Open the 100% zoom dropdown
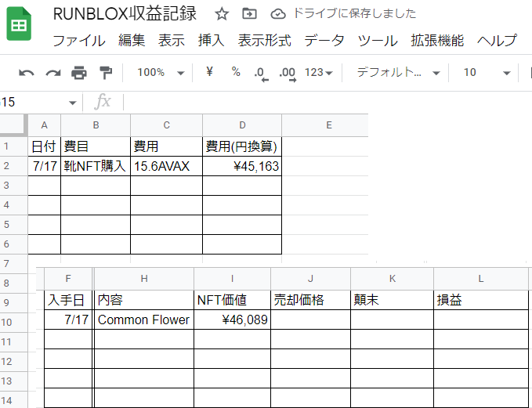The image size is (532, 408). (161, 72)
